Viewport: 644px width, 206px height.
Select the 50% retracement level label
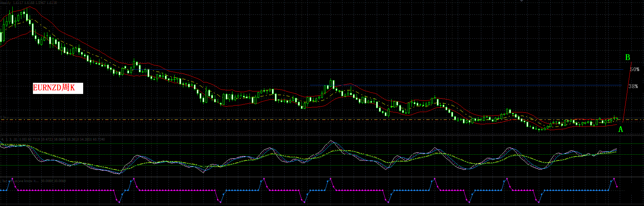(x=635, y=69)
